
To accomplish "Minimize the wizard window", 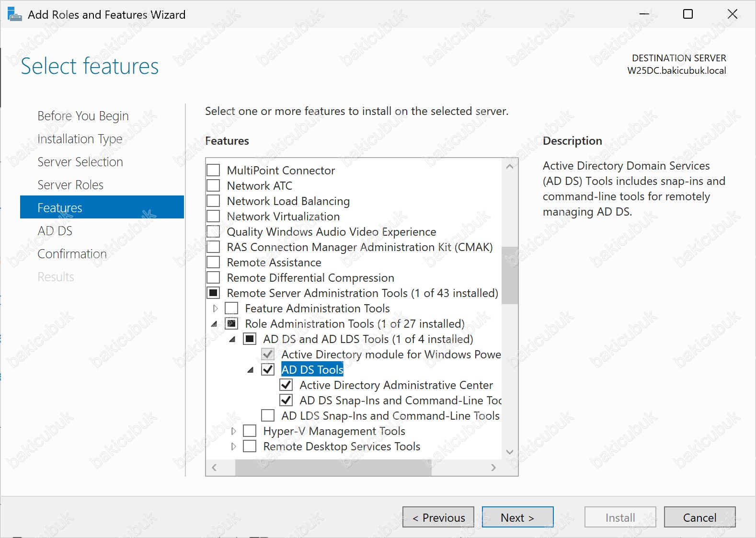I will [x=644, y=14].
